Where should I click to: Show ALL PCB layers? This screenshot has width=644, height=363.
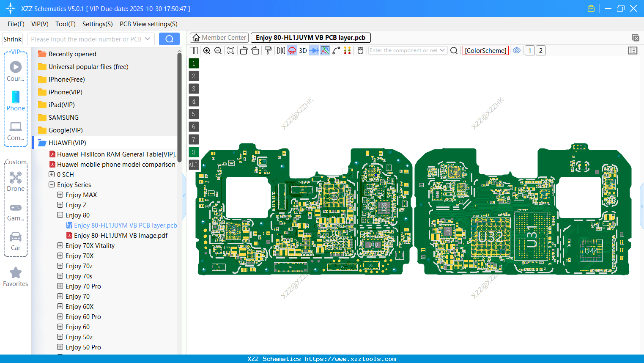click(x=194, y=165)
